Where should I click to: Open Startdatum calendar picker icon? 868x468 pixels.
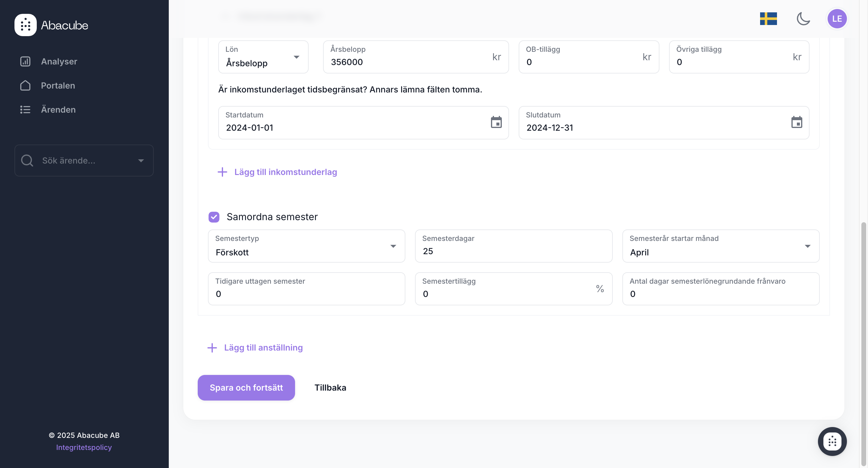496,122
